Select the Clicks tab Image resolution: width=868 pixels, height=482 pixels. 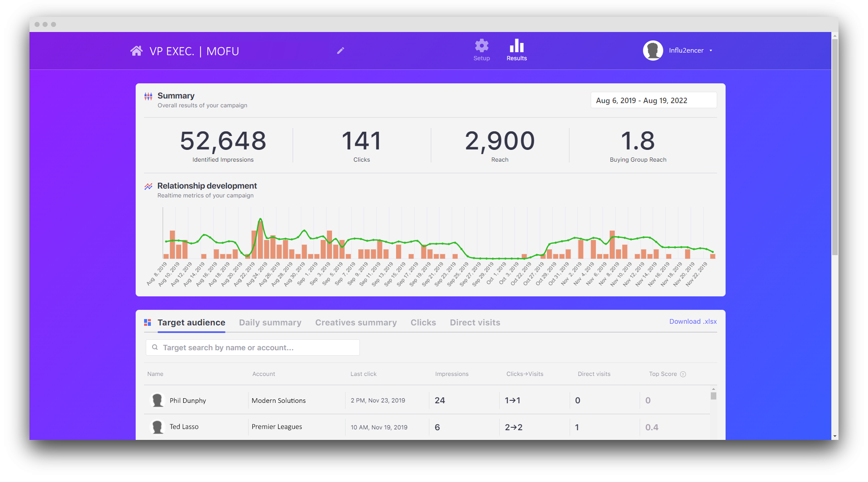pos(423,322)
